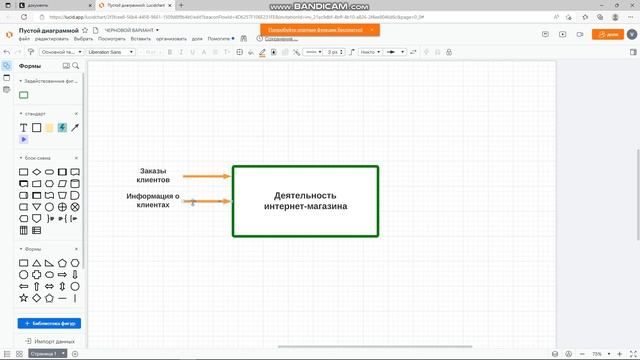
Task: Open the 'Ничто' start arrow dropdown
Action: (370, 52)
